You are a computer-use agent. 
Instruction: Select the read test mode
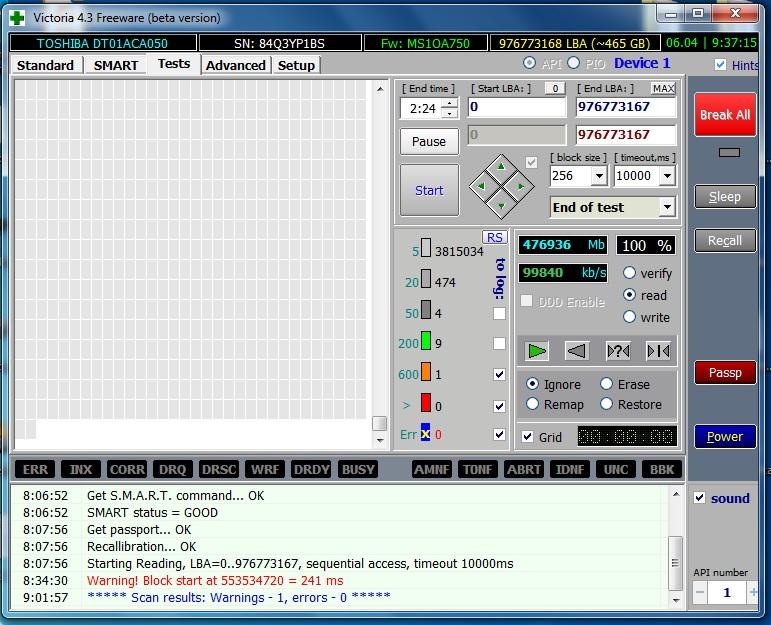[x=629, y=295]
